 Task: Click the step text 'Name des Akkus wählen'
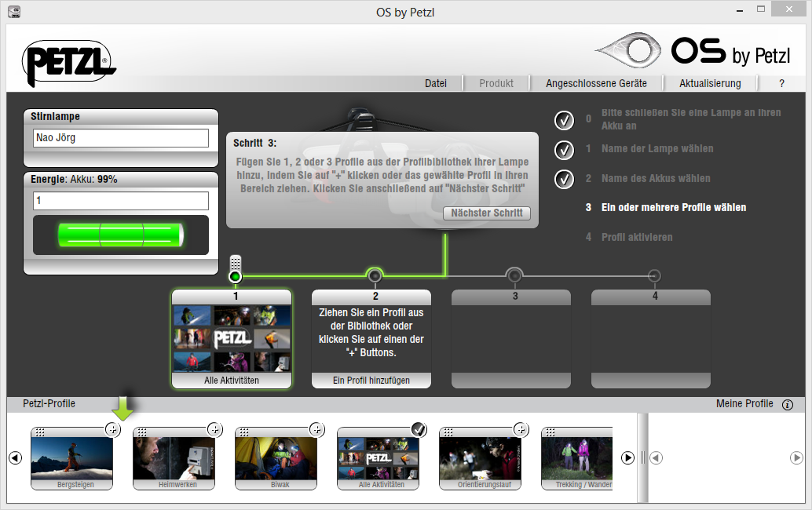point(656,178)
